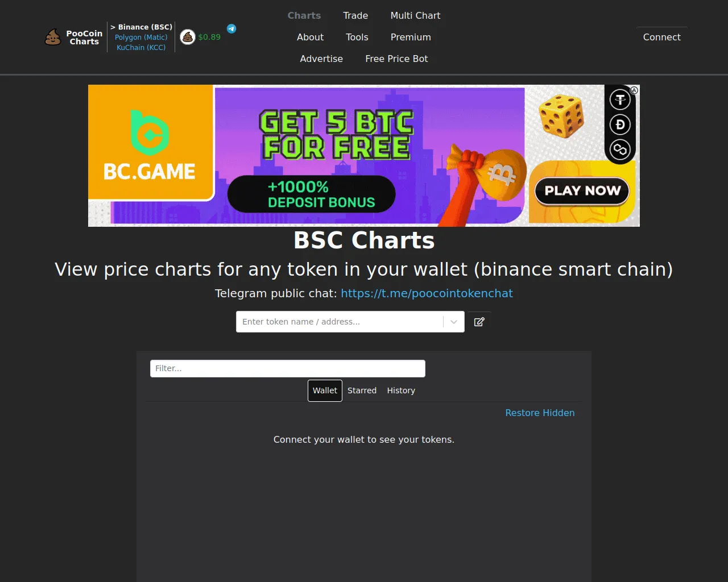The image size is (728, 582).
Task: Switch to the Starred tab
Action: (362, 390)
